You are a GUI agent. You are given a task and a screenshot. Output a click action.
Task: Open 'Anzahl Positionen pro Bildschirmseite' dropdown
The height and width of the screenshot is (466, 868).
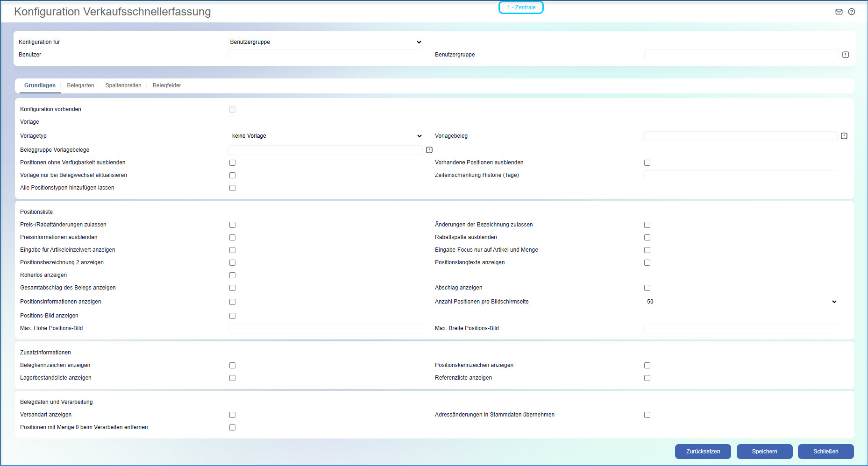coord(740,302)
